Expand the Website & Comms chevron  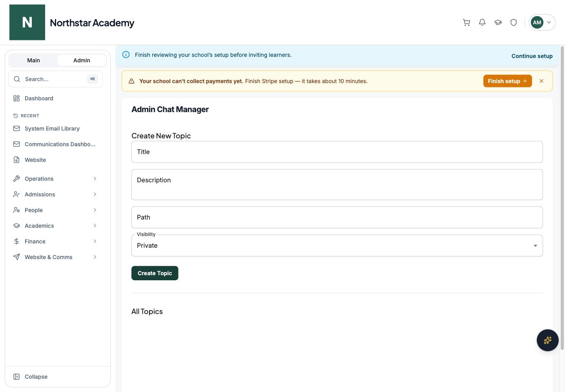(x=95, y=257)
